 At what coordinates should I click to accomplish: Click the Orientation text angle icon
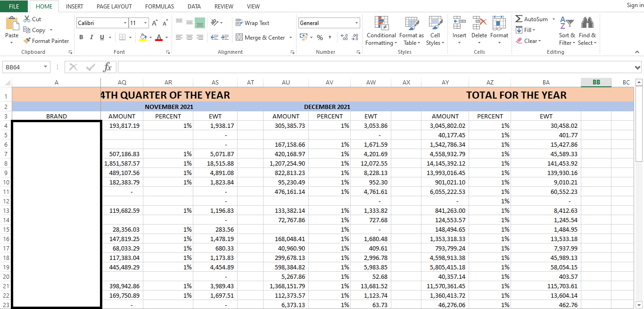coord(215,22)
